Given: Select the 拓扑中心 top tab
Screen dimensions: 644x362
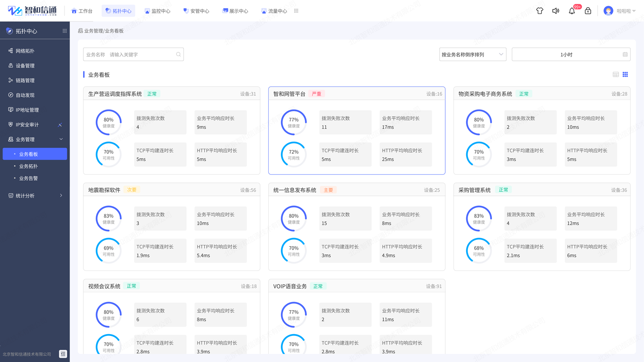Looking at the screenshot, I should click(x=118, y=11).
